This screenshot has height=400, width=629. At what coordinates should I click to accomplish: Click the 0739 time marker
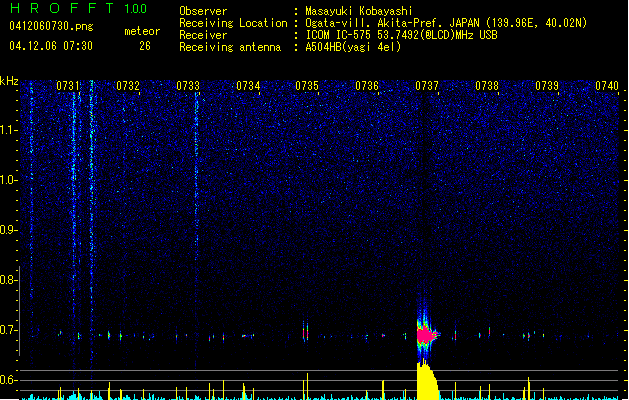click(547, 86)
